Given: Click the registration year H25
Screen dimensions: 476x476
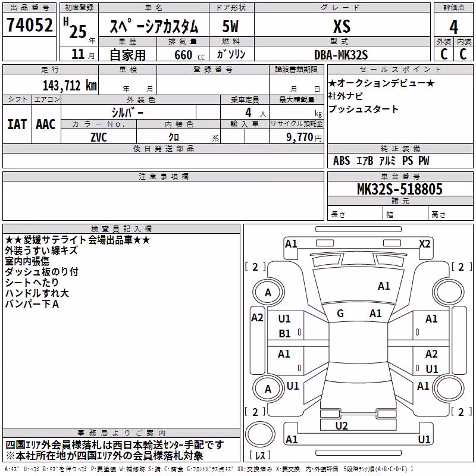Looking at the screenshot, I should point(76,29).
